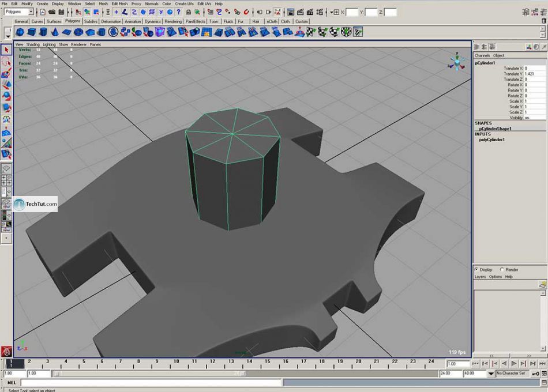The width and height of the screenshot is (548, 392).
Task: Open the Create UVs menu
Action: coord(184,3)
